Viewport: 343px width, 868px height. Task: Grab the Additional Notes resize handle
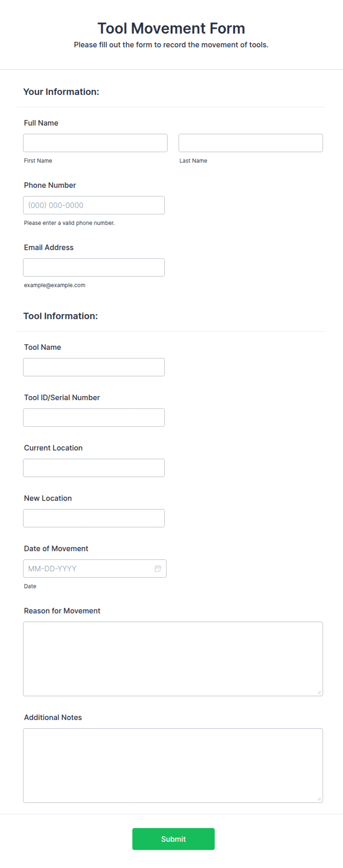pyautogui.click(x=319, y=799)
